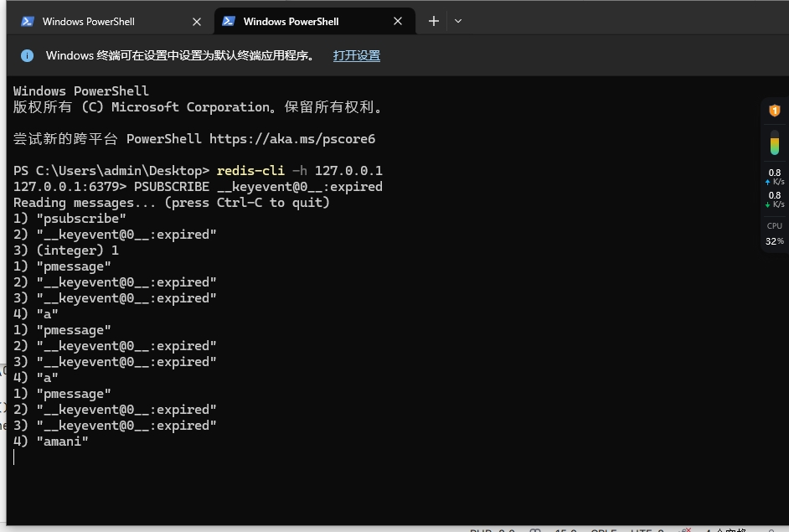Click PowerShell icon on second tab

tap(229, 21)
